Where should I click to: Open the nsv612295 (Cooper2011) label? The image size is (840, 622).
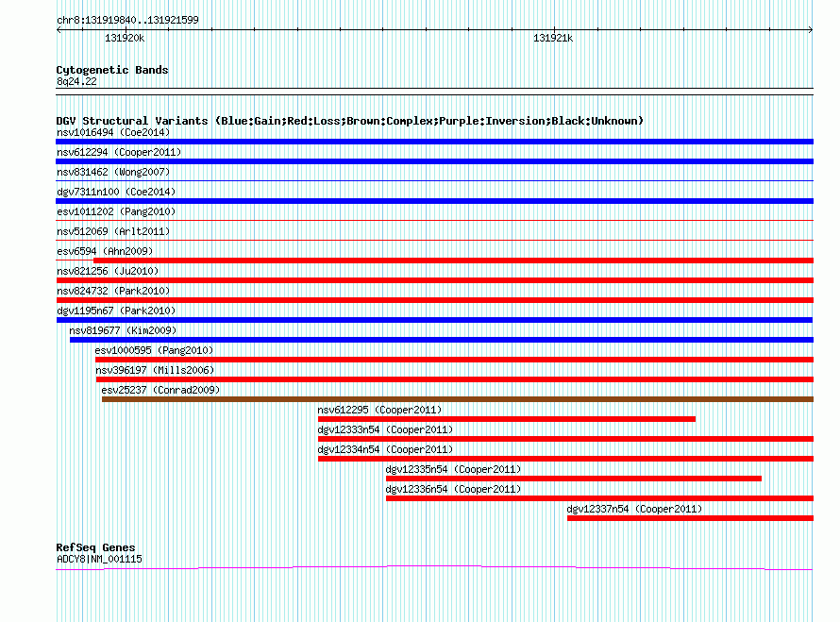pos(379,410)
